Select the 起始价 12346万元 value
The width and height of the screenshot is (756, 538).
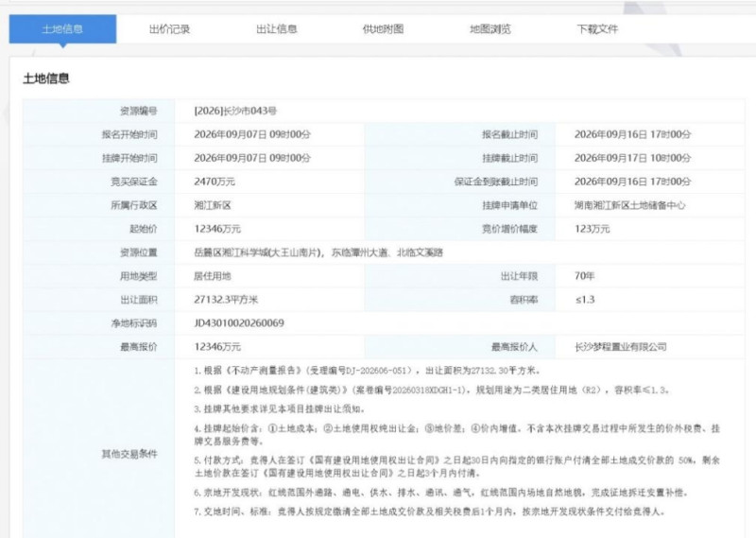[x=217, y=229]
